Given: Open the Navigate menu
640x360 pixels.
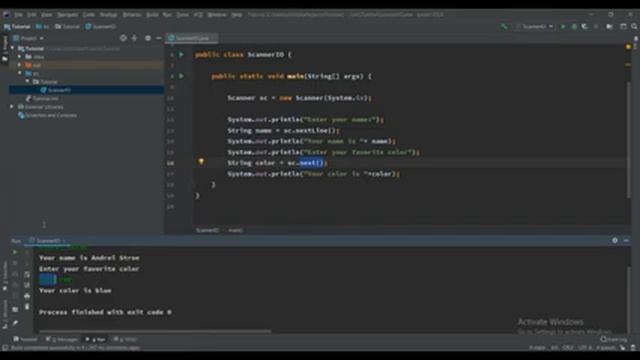Looking at the screenshot, I should pos(67,15).
